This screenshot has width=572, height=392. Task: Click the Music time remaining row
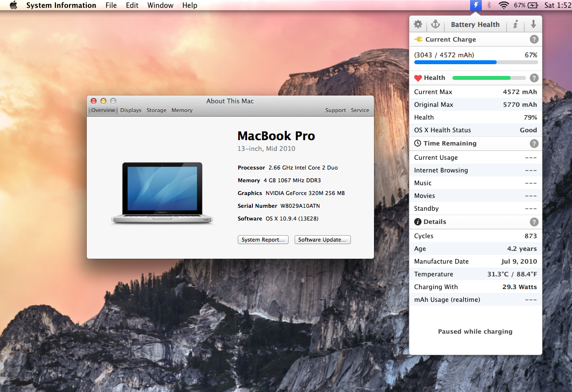point(476,183)
